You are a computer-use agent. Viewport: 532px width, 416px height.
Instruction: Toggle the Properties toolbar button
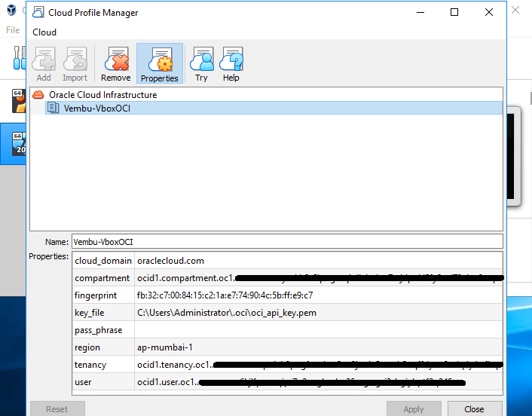[160, 63]
